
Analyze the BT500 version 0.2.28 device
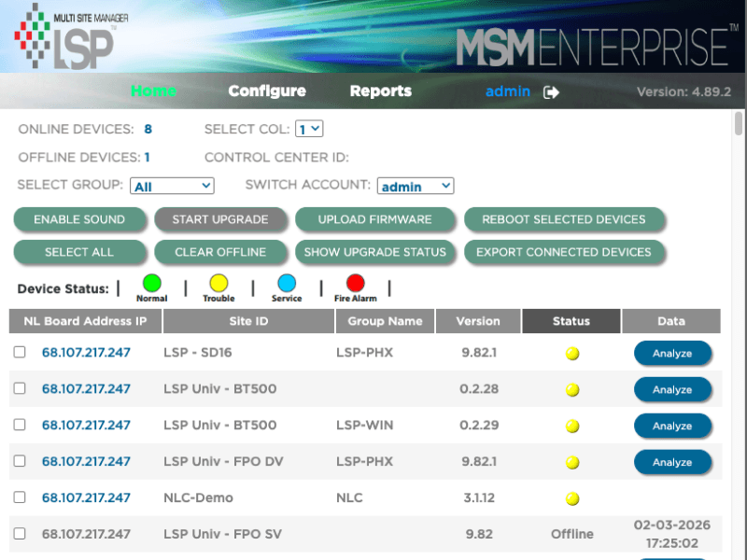coord(672,389)
